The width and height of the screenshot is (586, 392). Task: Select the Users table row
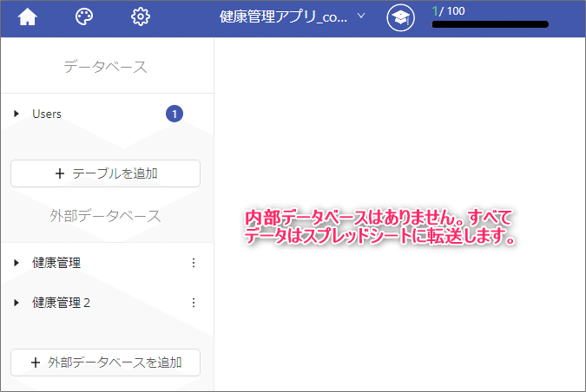(x=107, y=114)
